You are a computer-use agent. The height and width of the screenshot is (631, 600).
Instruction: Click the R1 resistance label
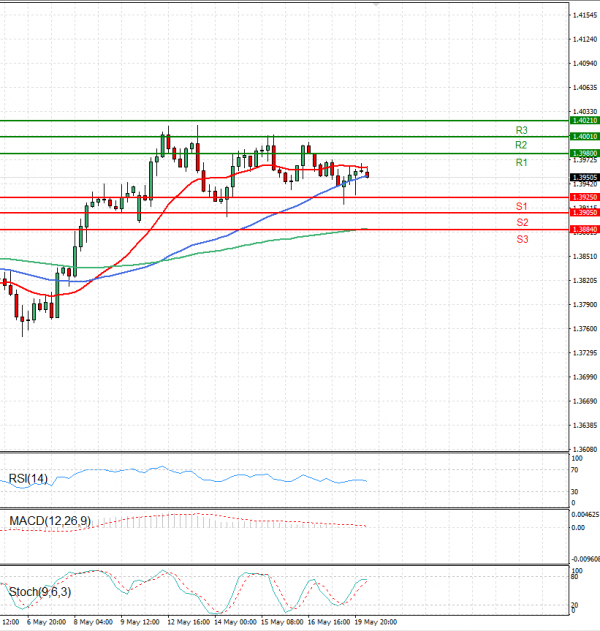[521, 162]
